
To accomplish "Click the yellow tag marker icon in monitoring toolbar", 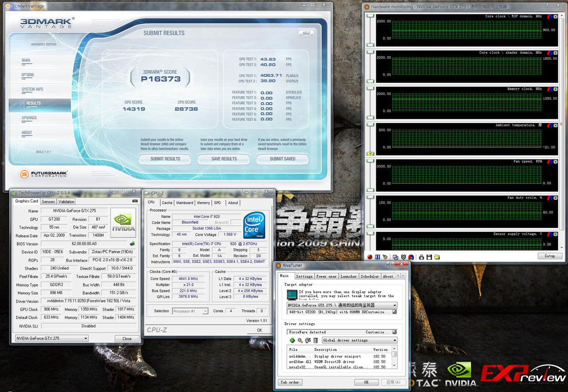I will click(385, 257).
